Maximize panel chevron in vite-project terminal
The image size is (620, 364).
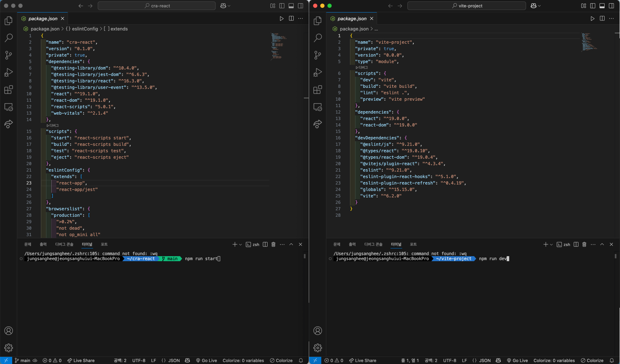602,244
